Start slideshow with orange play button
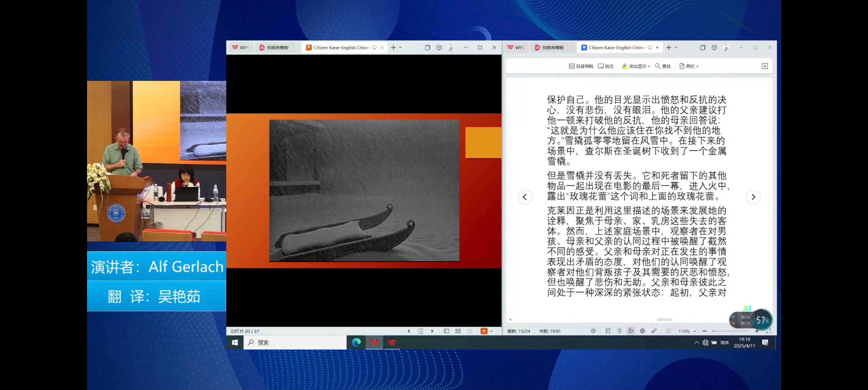Screen dimensions: 868x390 [x=484, y=331]
